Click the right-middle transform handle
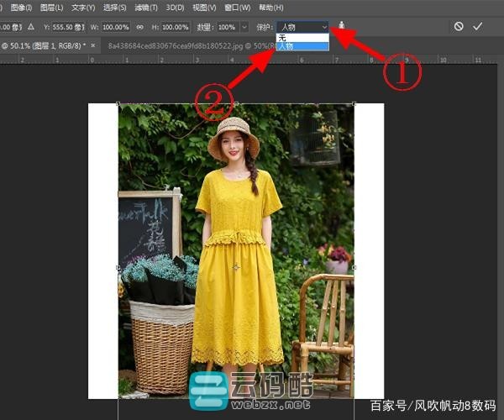This screenshot has height=420, width=504. click(354, 267)
